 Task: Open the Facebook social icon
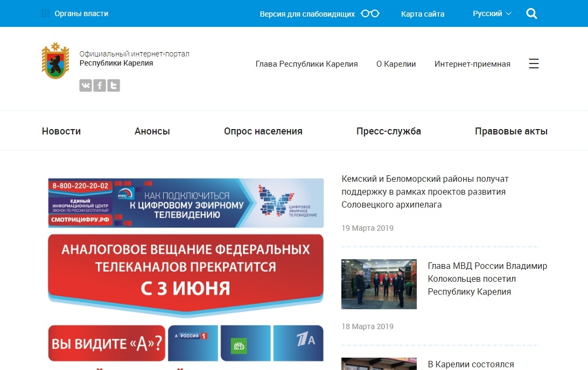coord(100,86)
